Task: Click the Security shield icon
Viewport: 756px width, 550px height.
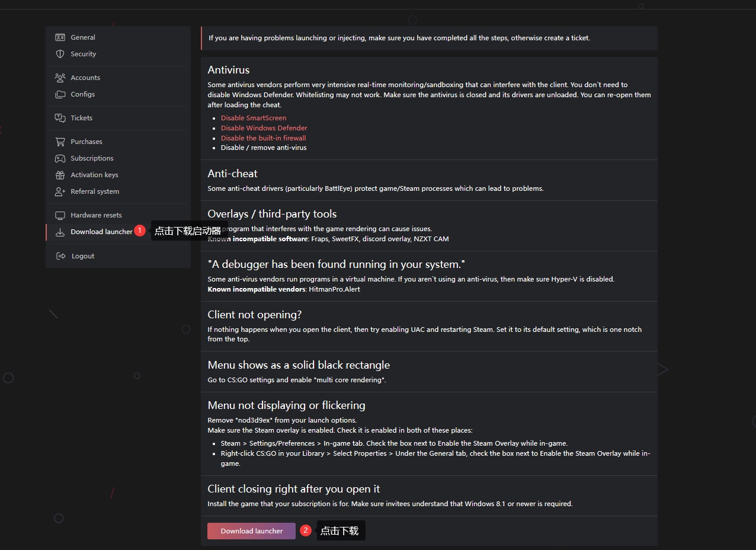Action: click(60, 54)
